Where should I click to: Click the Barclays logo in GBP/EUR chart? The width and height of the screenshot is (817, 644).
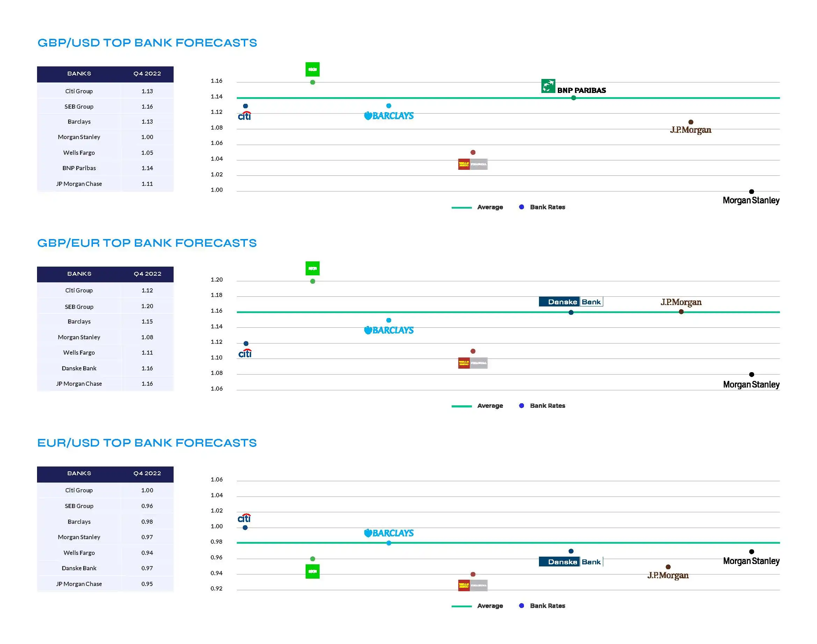pos(388,330)
